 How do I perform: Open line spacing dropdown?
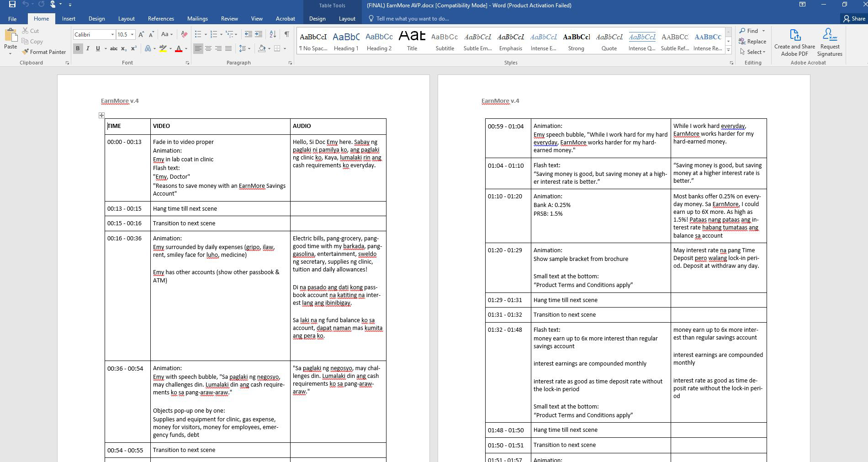click(243, 48)
